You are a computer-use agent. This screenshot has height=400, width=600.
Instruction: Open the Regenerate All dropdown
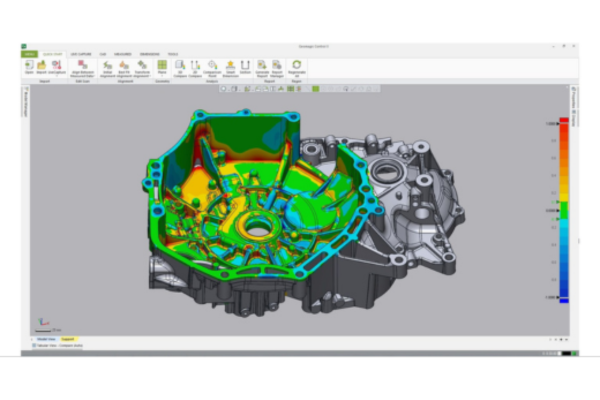[297, 75]
